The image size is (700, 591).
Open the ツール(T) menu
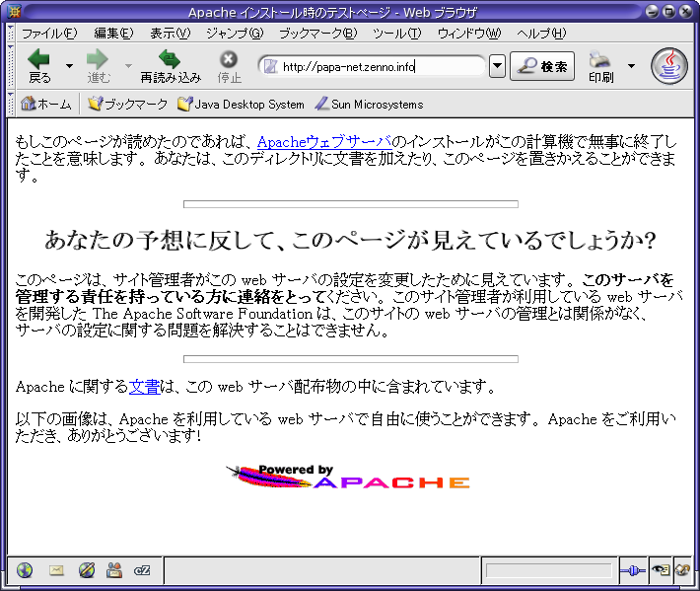397,34
